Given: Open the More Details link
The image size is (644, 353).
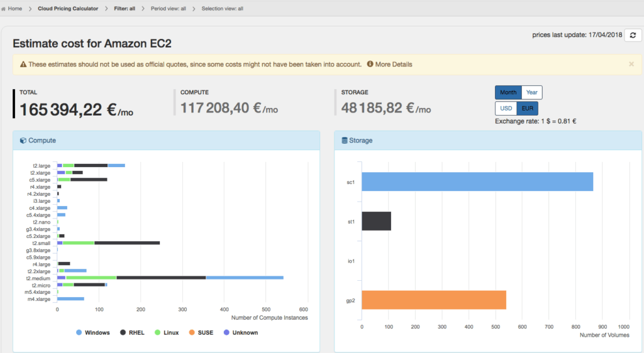Looking at the screenshot, I should [394, 64].
